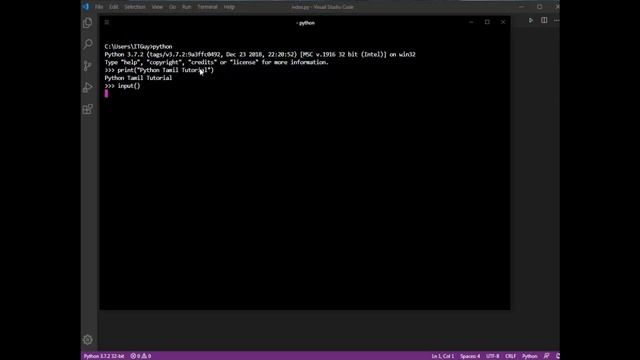Click the ">>> input()" line
Screen dimensions: 640x360
coord(122,86)
